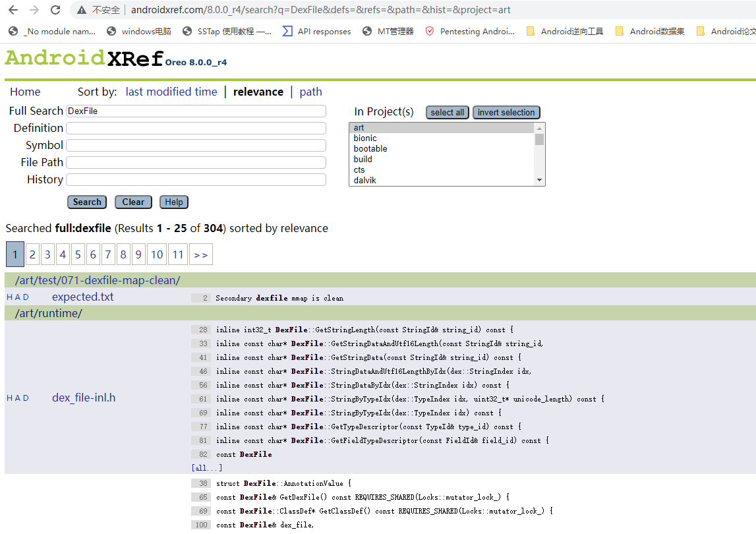
Task: Select 'dalvik' in the project list
Action: coord(442,181)
